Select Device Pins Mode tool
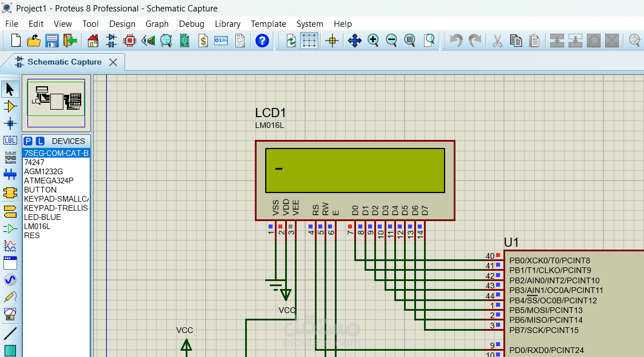The width and height of the screenshot is (644, 357). click(10, 228)
